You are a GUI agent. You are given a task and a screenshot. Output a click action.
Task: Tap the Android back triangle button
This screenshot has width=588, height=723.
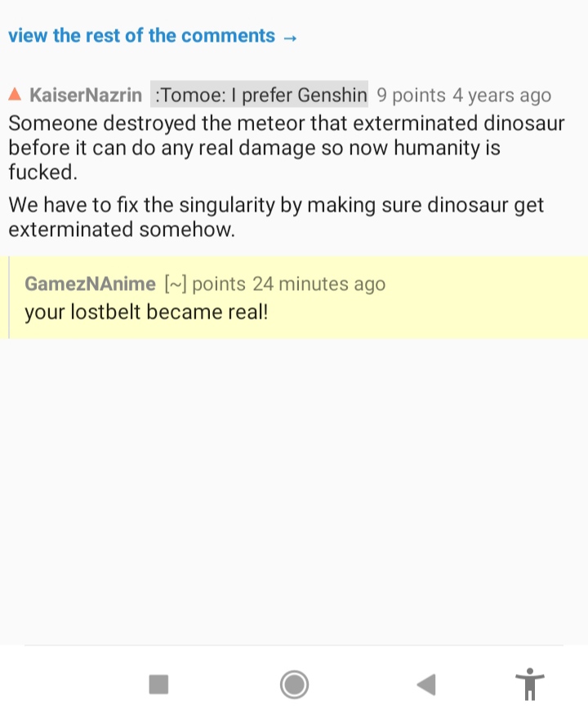(x=426, y=684)
